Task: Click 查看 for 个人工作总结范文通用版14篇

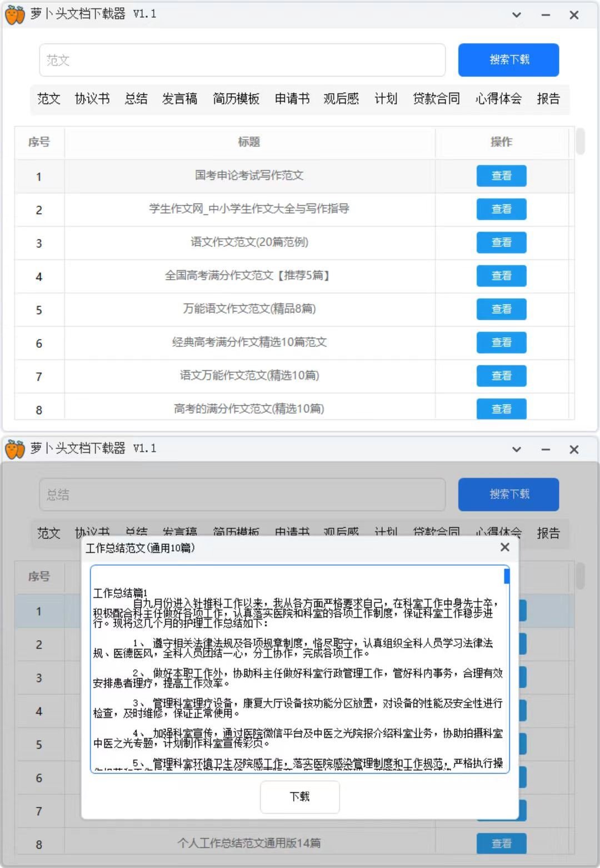Action: [x=501, y=843]
